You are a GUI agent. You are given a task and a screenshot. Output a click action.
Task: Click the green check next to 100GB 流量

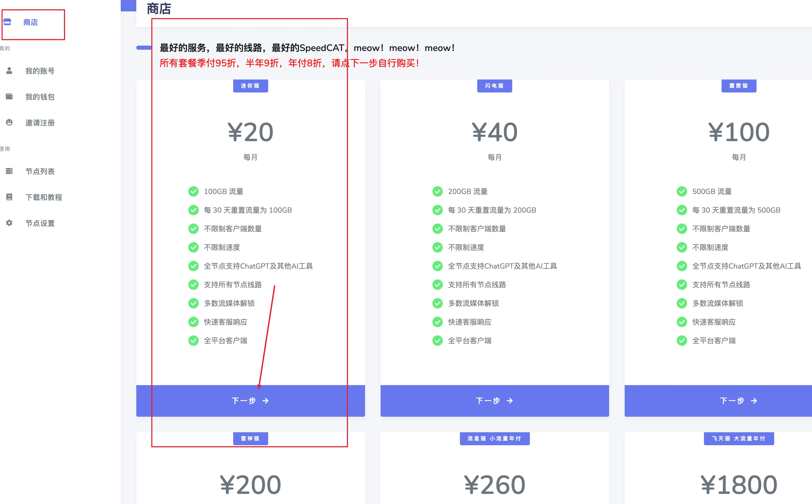(x=194, y=191)
